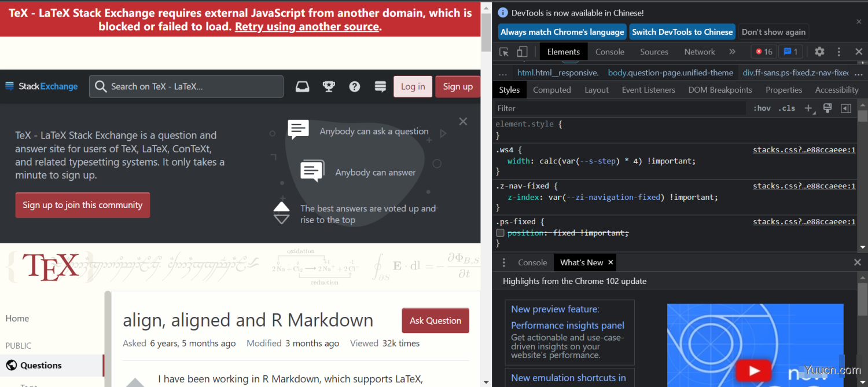Open Performance insights panel link
This screenshot has width=868, height=387.
568,326
